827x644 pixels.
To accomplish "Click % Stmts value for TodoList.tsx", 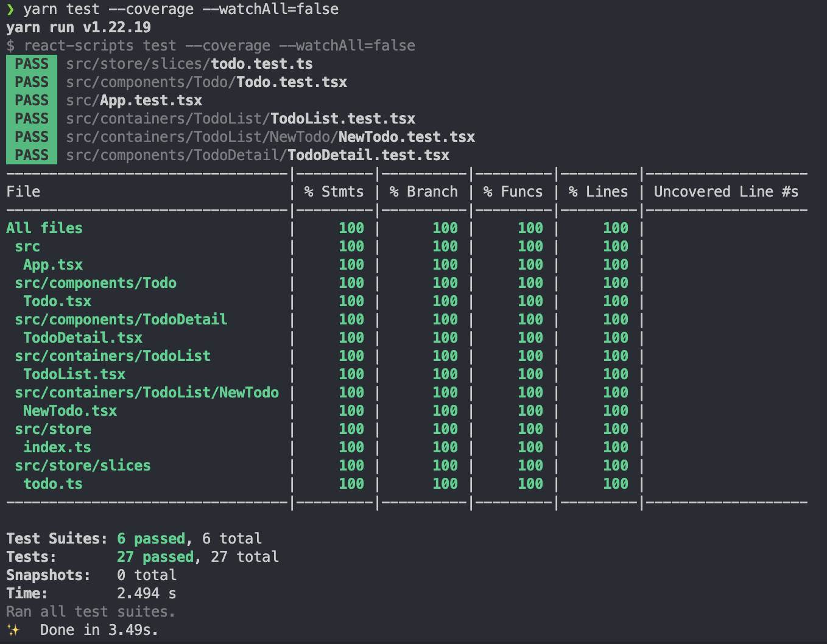I will (351, 374).
